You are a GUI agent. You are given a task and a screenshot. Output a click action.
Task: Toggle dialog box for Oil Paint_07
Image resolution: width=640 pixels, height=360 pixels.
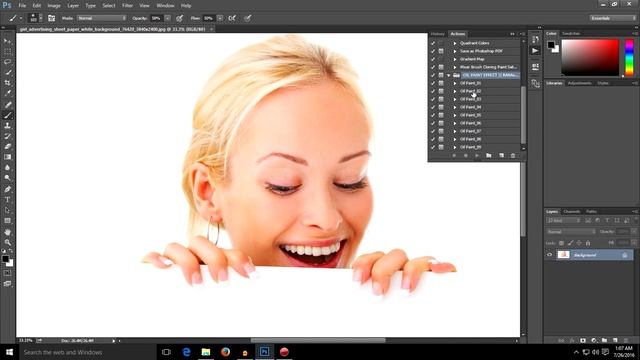click(441, 131)
